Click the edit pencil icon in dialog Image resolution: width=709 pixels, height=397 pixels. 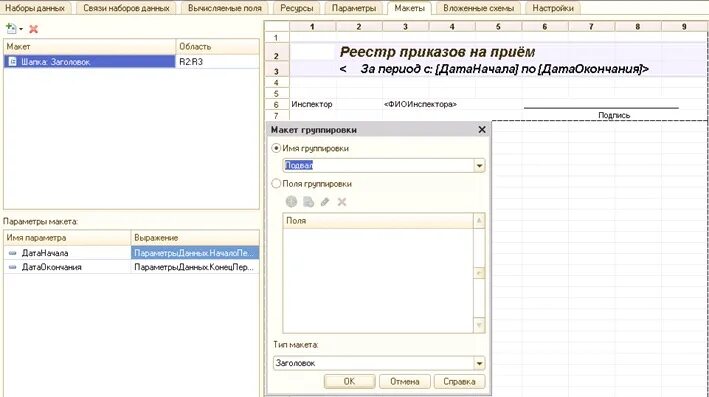click(325, 202)
